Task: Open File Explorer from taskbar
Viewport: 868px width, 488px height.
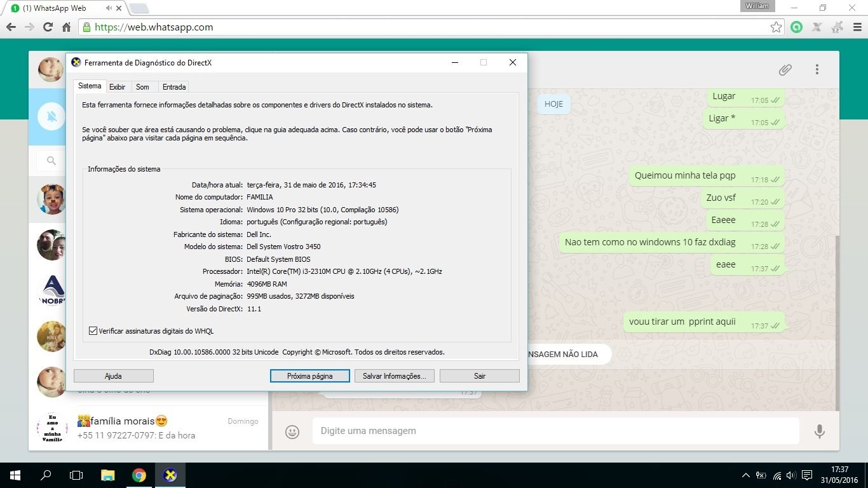Action: tap(108, 475)
